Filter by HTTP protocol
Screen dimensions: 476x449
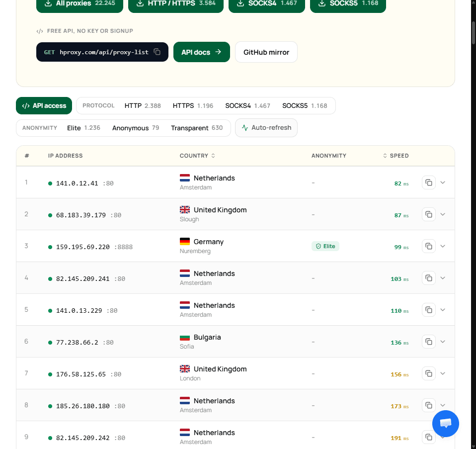point(143,106)
